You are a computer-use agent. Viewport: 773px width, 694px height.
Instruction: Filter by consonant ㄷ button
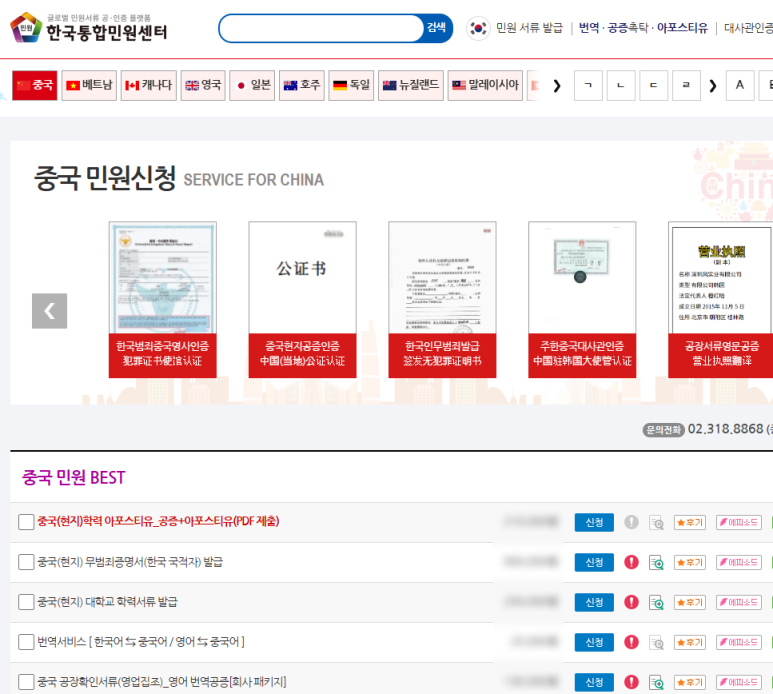coord(653,85)
